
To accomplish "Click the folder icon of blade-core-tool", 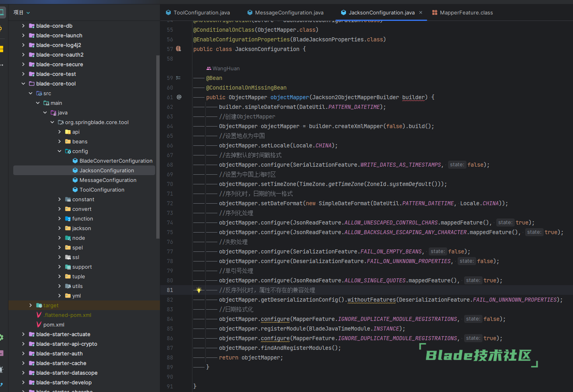I will coord(32,84).
